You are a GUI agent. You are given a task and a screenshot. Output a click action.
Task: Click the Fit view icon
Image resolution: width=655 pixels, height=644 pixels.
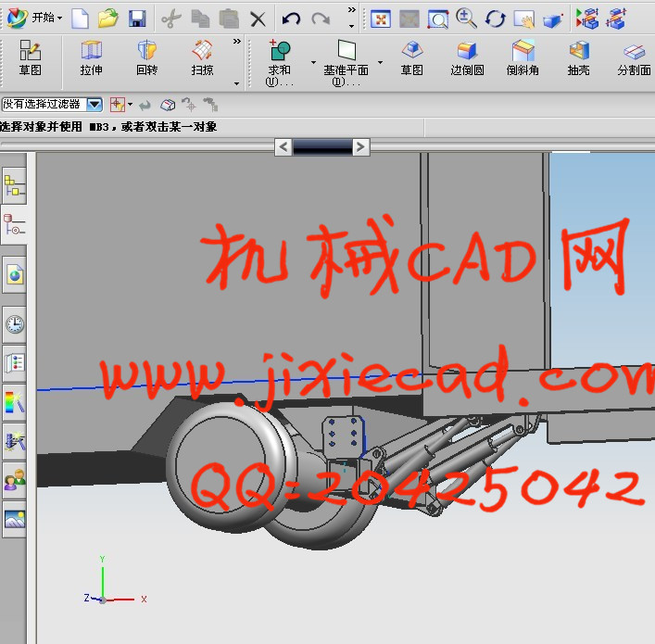click(380, 18)
